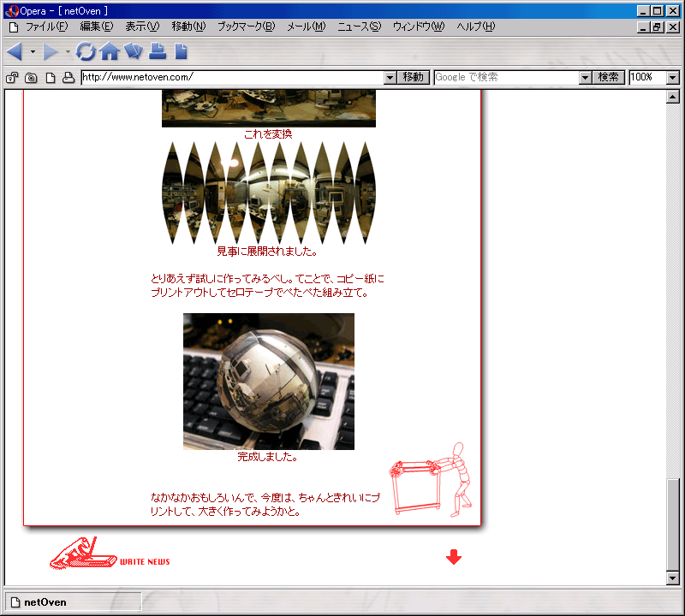The width and height of the screenshot is (685, 616).
Task: Click the WRITE NEWS typewriter graphic
Action: tap(110, 554)
